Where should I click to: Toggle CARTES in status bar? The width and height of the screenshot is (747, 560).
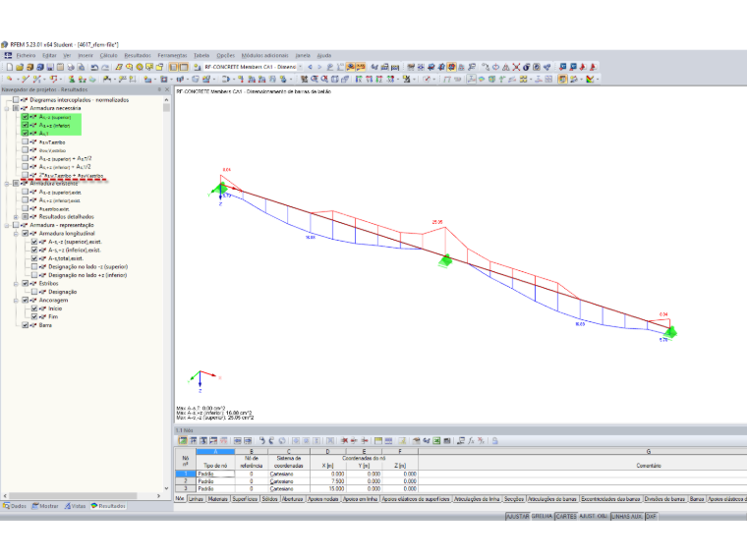[x=566, y=516]
